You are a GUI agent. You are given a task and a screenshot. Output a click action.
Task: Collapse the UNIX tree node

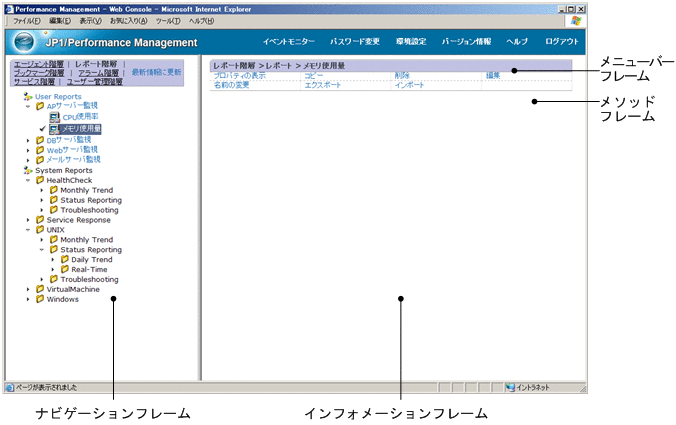pos(28,230)
